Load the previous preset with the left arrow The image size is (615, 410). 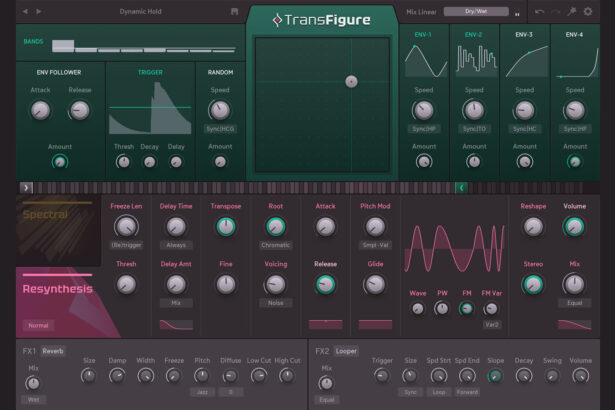[25, 12]
